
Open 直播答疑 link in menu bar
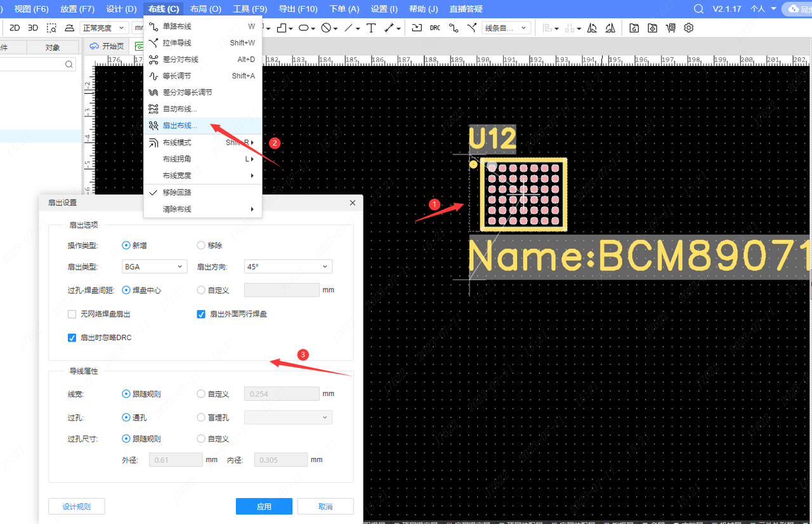point(466,9)
